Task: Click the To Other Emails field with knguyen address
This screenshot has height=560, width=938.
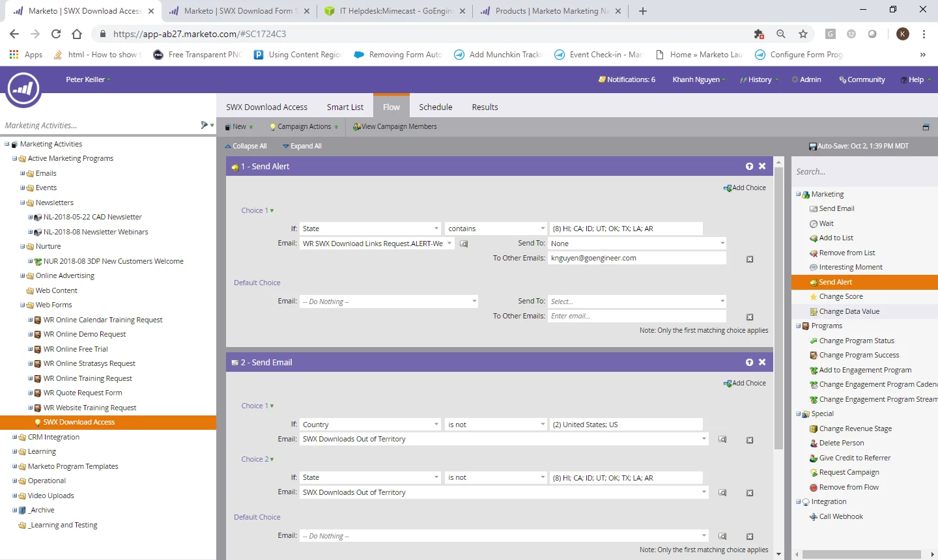Action: (x=637, y=258)
